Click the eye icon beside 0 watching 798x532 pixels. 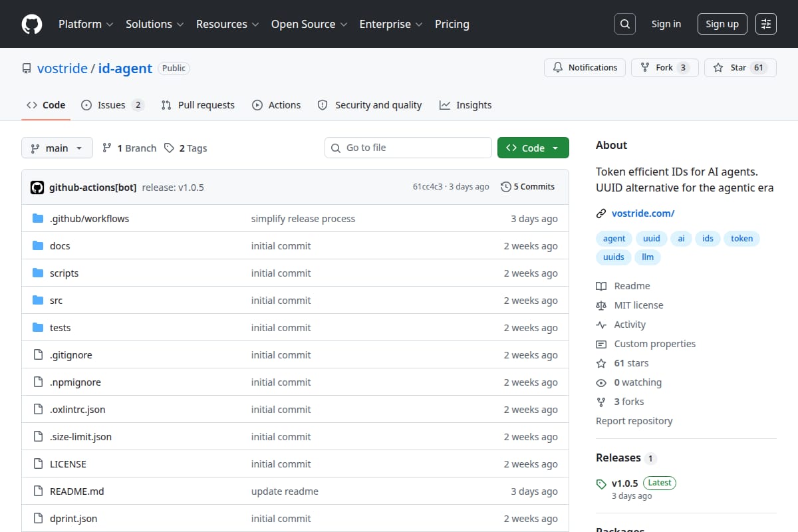[601, 382]
